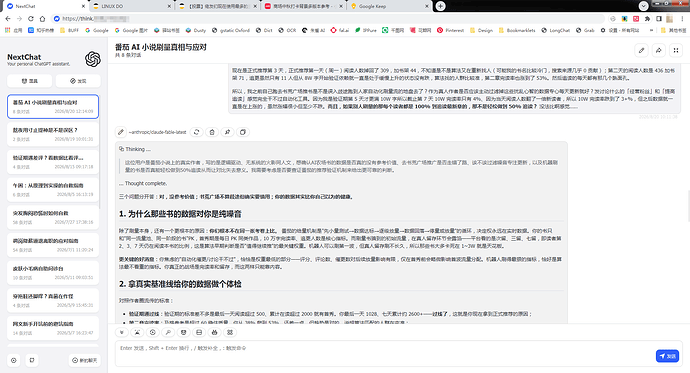Open the Design bookmarks folder

(481, 30)
